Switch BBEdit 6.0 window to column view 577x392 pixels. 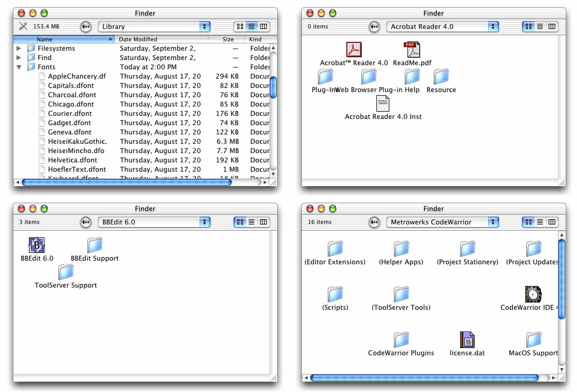pyautogui.click(x=264, y=222)
